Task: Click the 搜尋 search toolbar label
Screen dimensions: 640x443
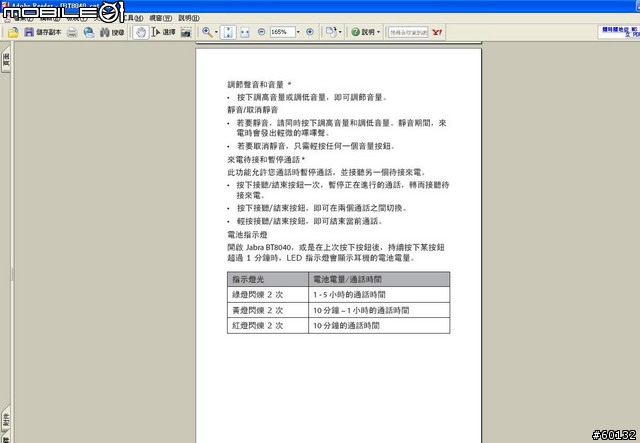Action: [x=118, y=32]
